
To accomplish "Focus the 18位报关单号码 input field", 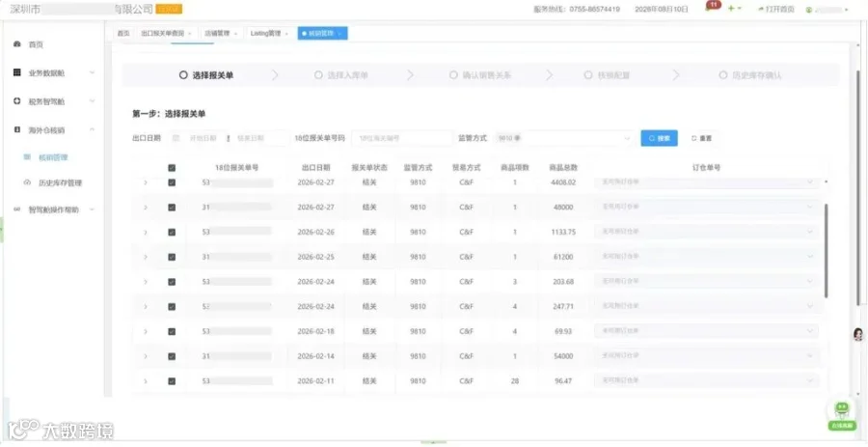I will (x=402, y=138).
